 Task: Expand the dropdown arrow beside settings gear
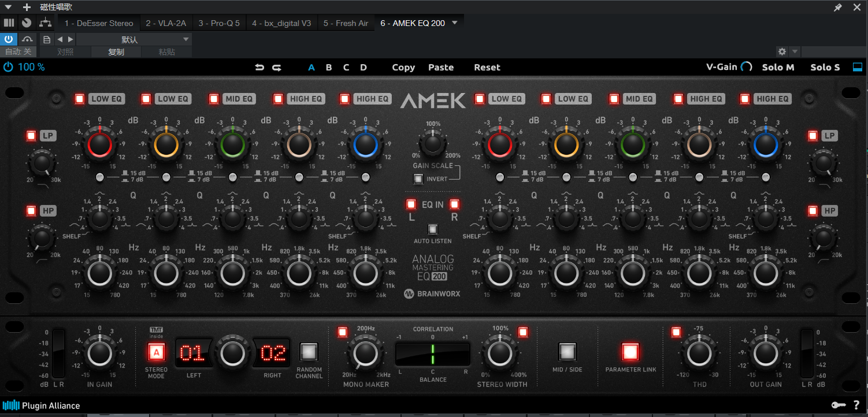pos(795,51)
